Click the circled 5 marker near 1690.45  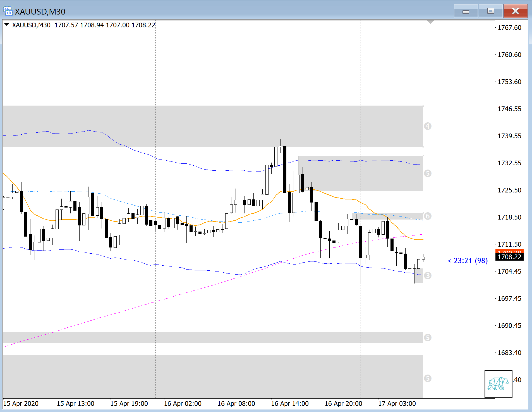[428, 338]
